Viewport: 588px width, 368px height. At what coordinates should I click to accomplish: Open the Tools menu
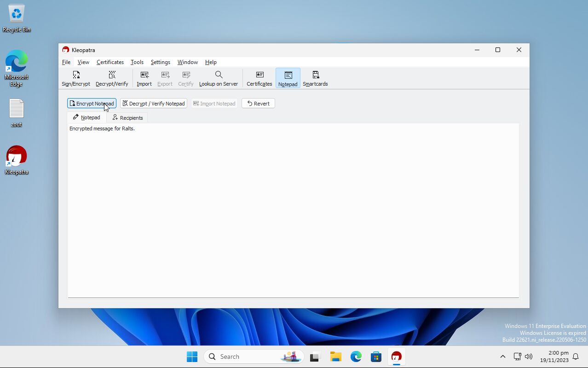(137, 62)
